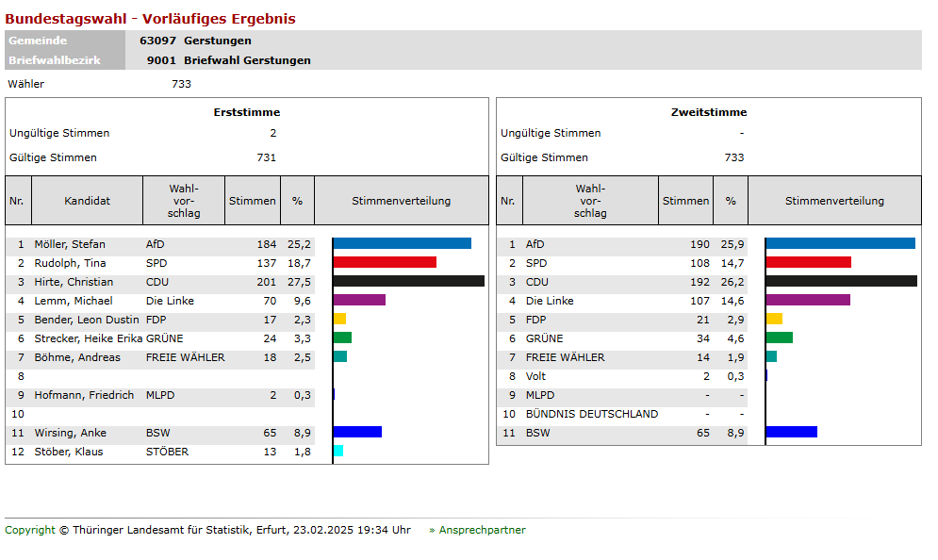Click the green GRÜNE bar in Zweitstimme
Viewport: 938px width, 560px height.
click(780, 338)
